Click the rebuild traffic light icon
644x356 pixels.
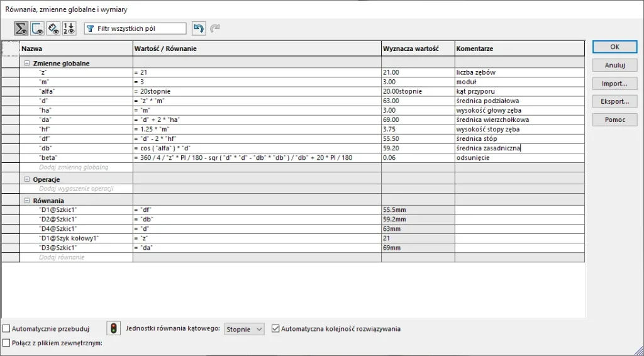113,328
